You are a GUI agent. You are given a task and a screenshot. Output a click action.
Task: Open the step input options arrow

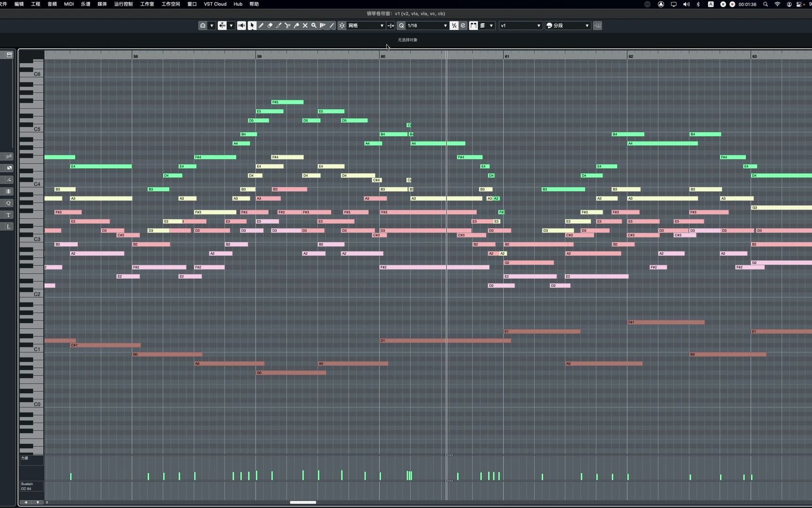tap(491, 25)
